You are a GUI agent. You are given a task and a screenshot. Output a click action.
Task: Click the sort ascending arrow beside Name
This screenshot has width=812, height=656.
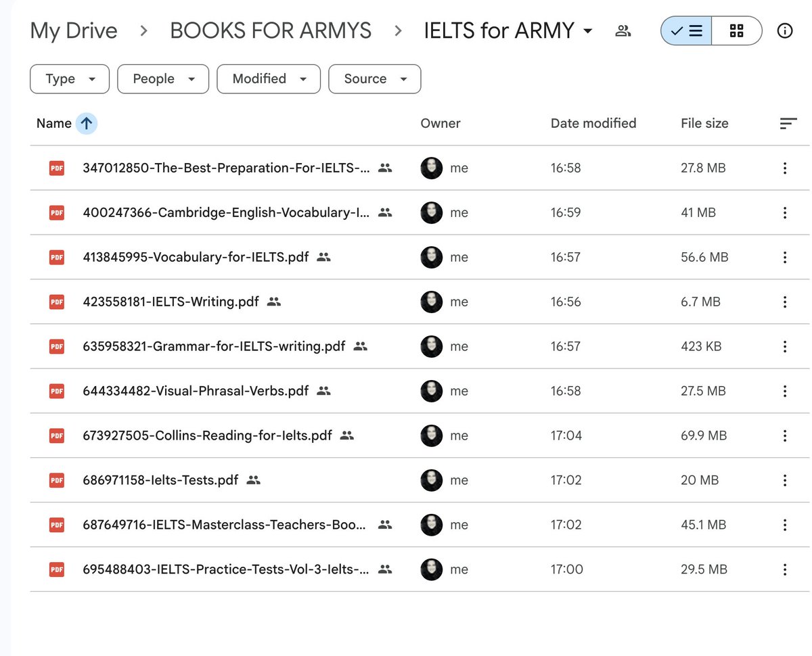85,123
